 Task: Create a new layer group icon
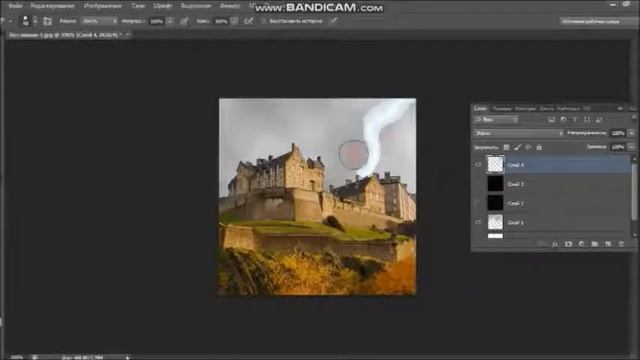[595, 244]
